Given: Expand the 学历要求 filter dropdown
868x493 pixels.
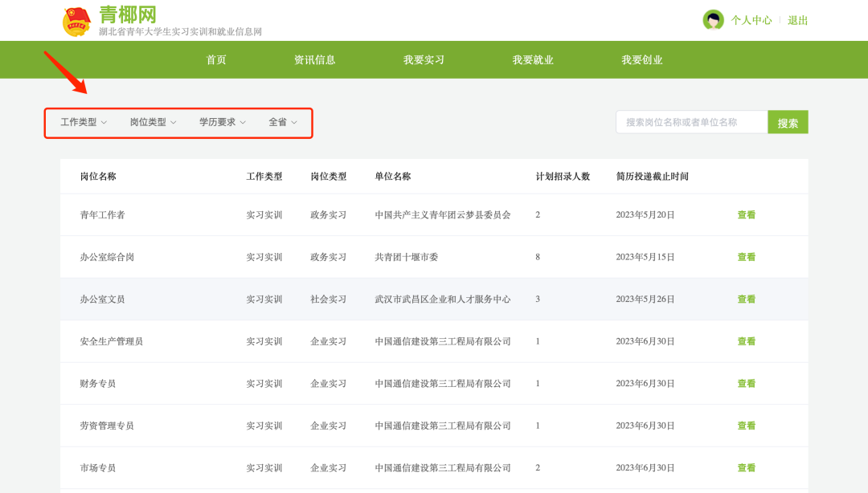Looking at the screenshot, I should pos(223,122).
